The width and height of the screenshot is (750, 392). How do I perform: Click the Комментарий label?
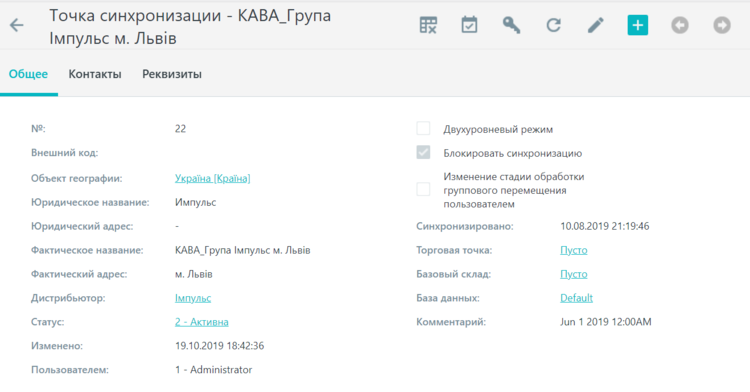(x=451, y=322)
